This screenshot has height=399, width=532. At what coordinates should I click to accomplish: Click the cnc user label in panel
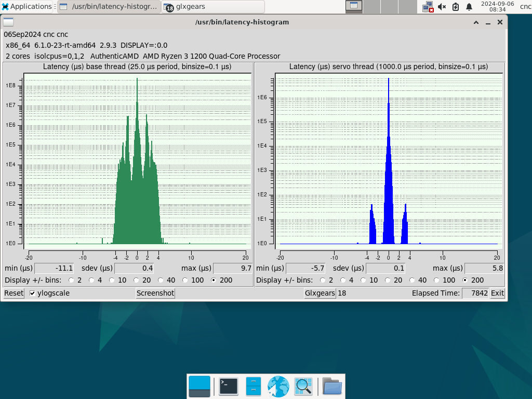(526, 6)
